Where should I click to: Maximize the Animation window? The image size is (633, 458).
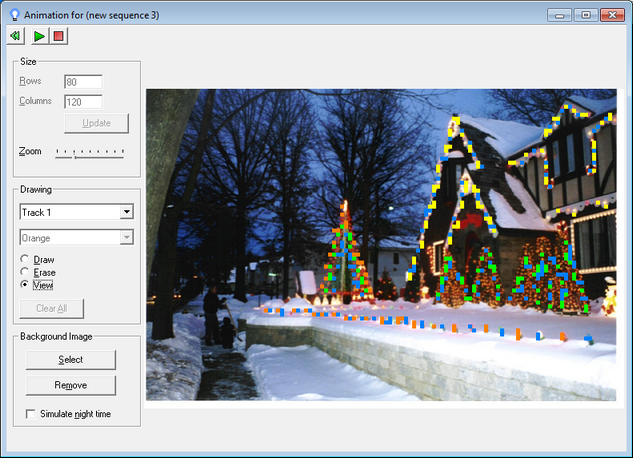click(586, 15)
